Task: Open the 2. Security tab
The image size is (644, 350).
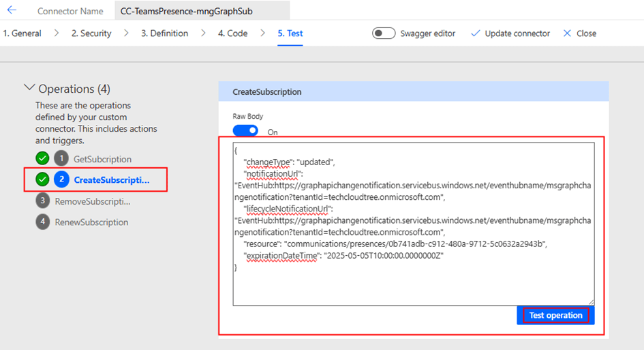Action: [91, 33]
